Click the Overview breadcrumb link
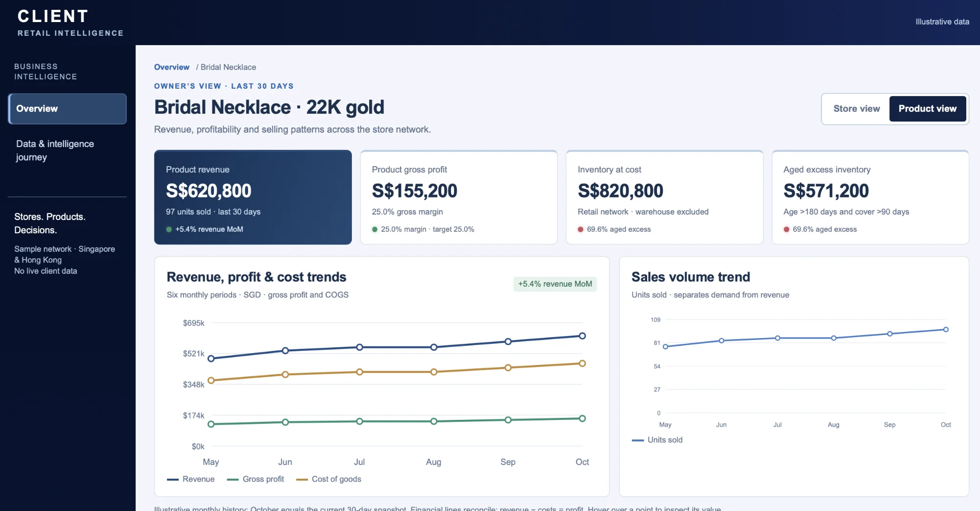980x511 pixels. tap(172, 67)
